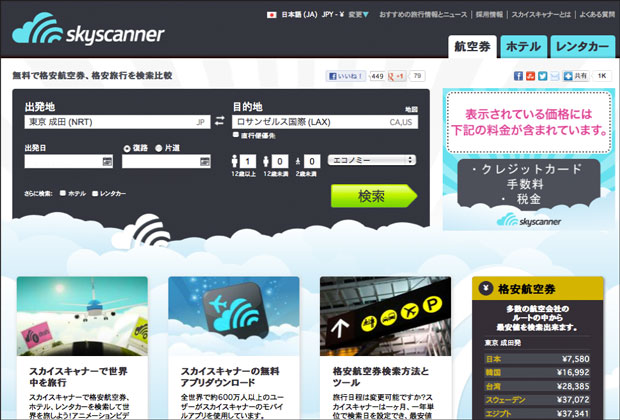
Task: Select the 片道 one-way radio button
Action: [159, 148]
